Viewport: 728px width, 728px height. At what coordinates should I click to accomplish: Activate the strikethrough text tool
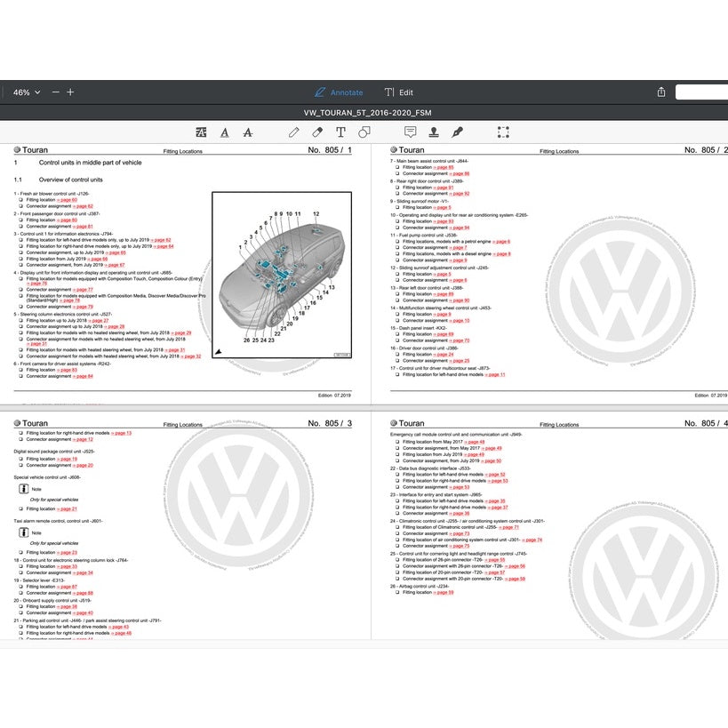pos(247,132)
